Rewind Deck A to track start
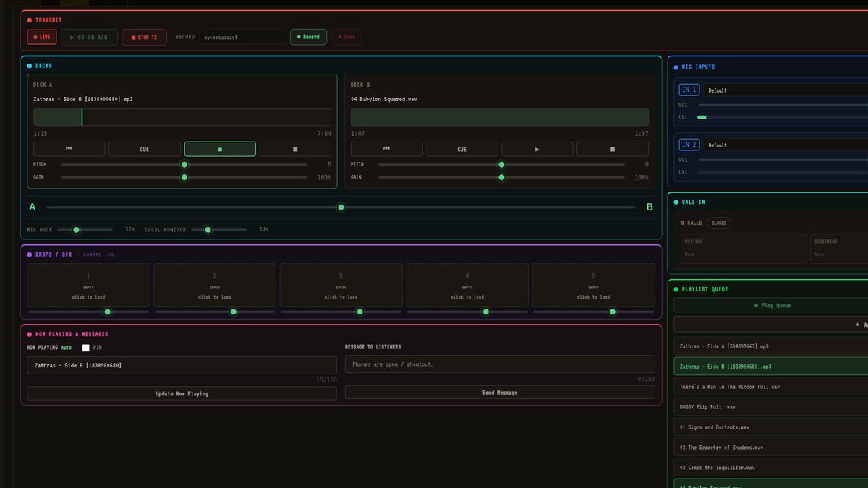This screenshot has height=488, width=868. (69, 149)
